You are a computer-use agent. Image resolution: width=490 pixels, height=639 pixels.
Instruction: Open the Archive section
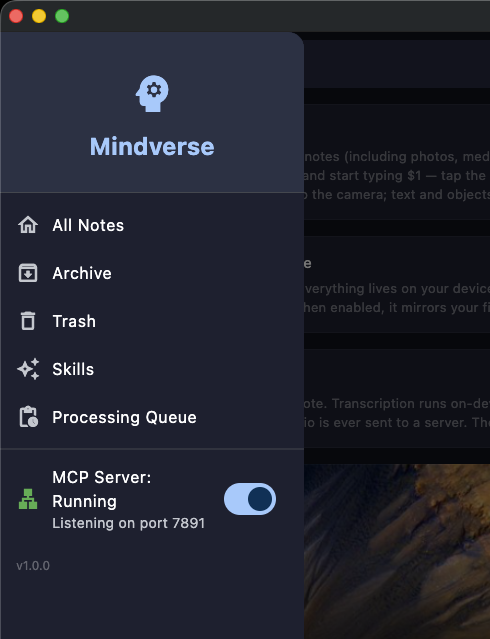152,273
